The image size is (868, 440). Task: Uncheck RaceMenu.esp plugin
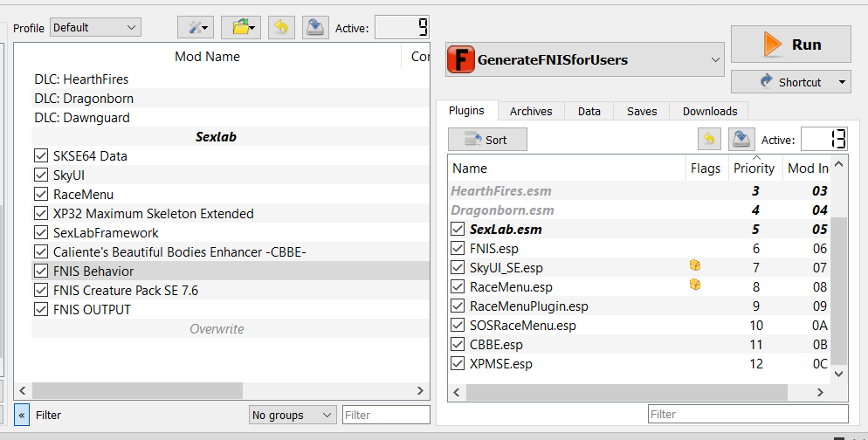click(x=458, y=286)
